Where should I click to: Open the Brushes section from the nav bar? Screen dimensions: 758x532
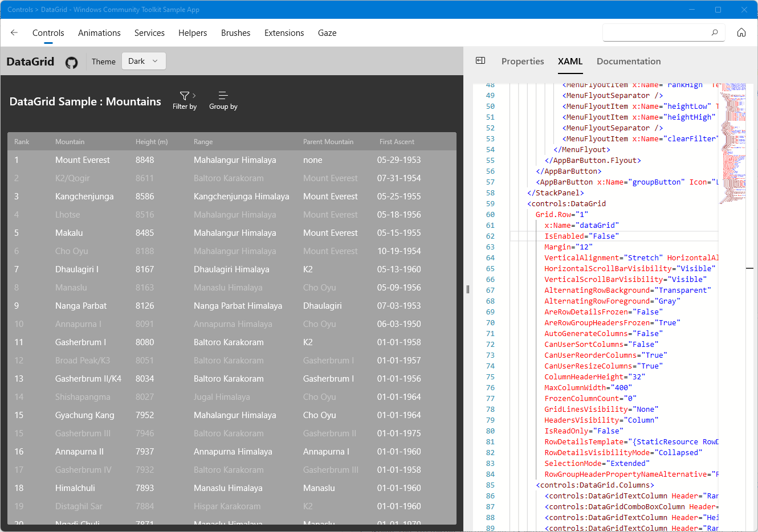(x=235, y=33)
